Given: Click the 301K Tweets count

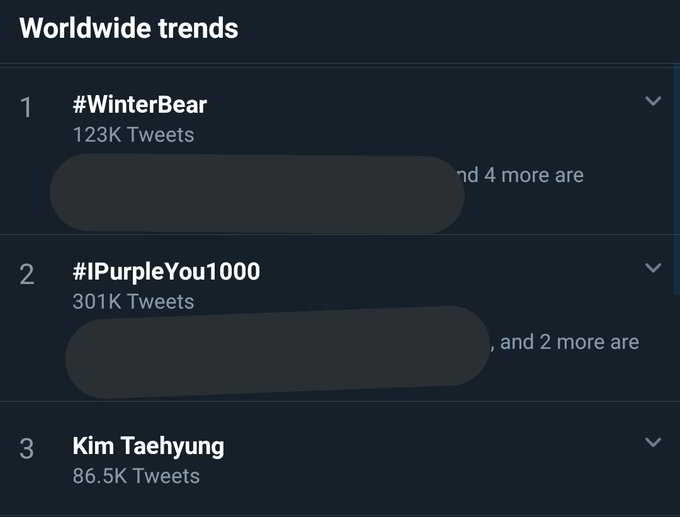Looking at the screenshot, I should pos(133,301).
